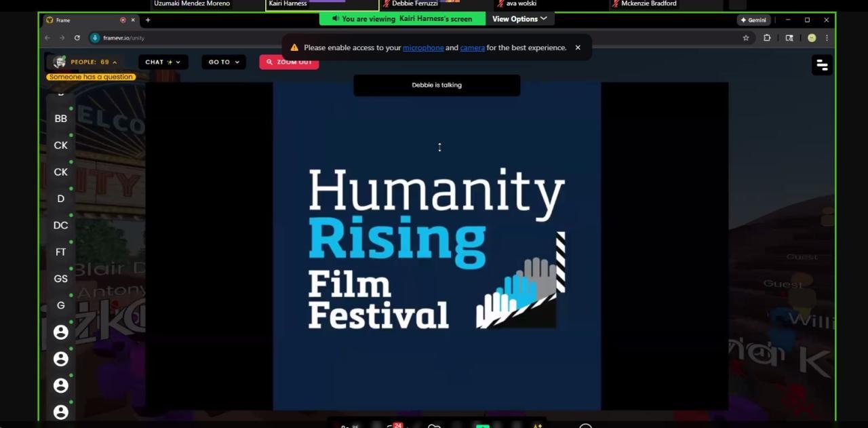
Task: Click the Zoom Out button
Action: coord(289,62)
